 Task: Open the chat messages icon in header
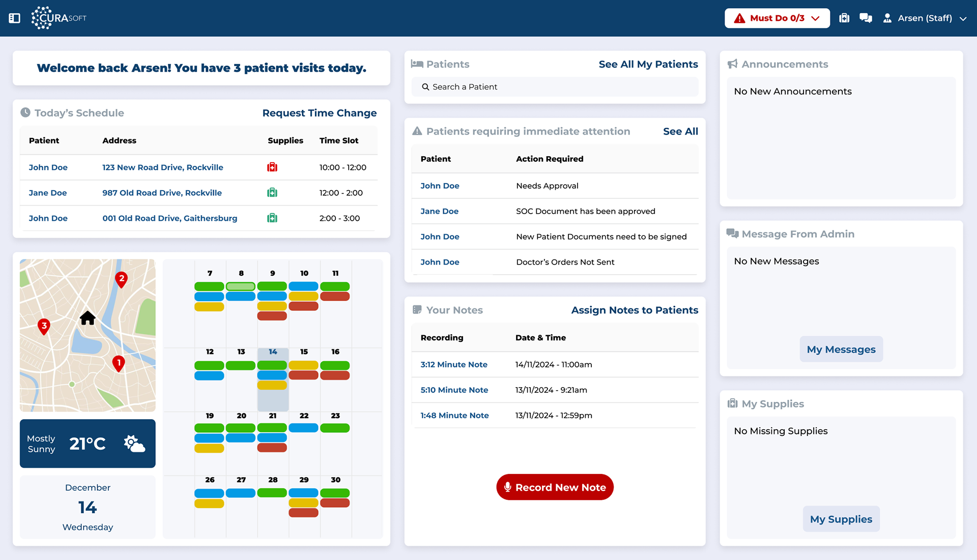[x=866, y=18]
